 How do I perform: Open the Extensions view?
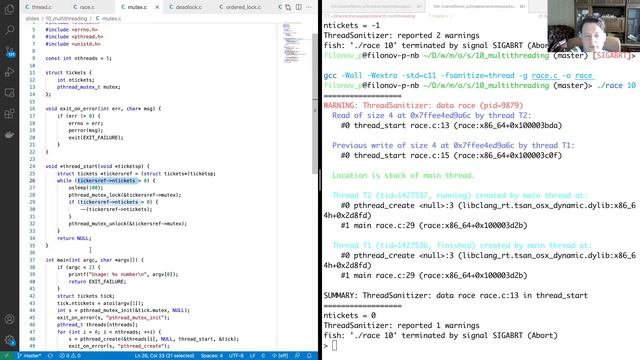pos(9,114)
